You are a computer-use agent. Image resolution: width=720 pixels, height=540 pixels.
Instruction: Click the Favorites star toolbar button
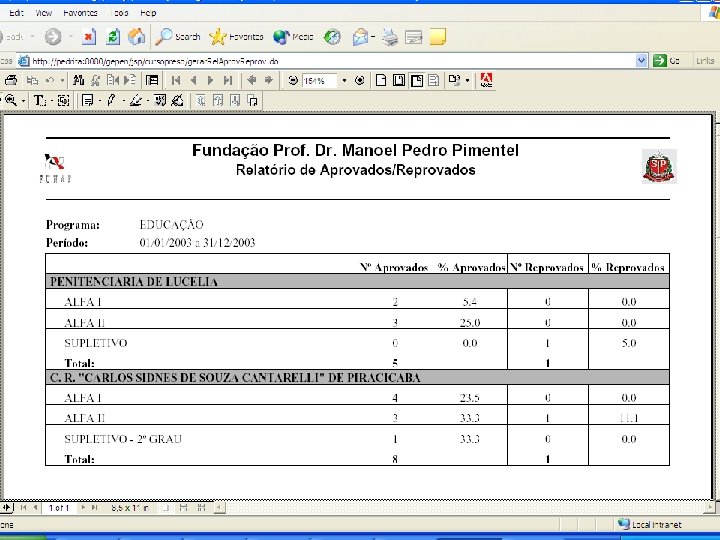[x=236, y=37]
